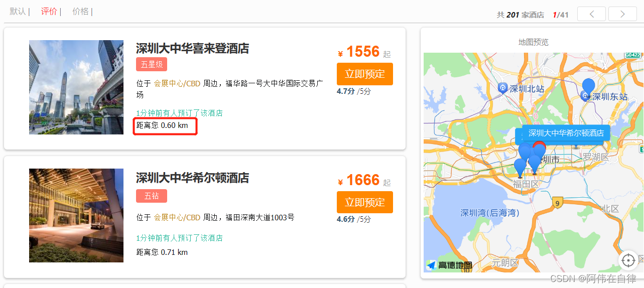Open the 深圳大中华希尔顿酒店 title link
Viewport: 644px width, 288px height.
[x=192, y=178]
